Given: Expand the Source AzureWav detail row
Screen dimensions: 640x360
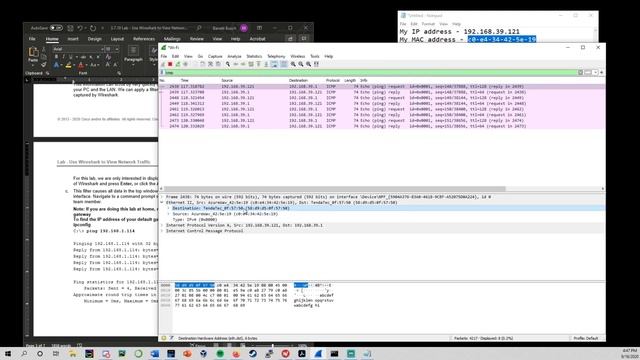Looking at the screenshot, I should tap(169, 214).
